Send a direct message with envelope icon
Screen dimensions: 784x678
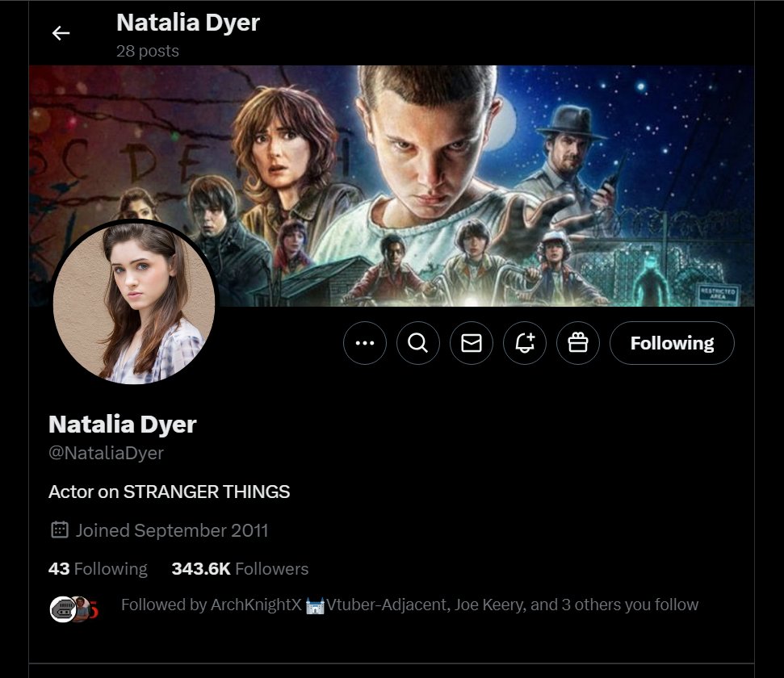tap(472, 343)
